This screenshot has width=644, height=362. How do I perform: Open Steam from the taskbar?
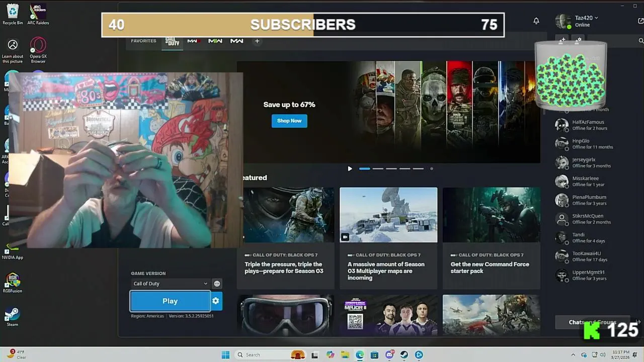click(x=404, y=354)
